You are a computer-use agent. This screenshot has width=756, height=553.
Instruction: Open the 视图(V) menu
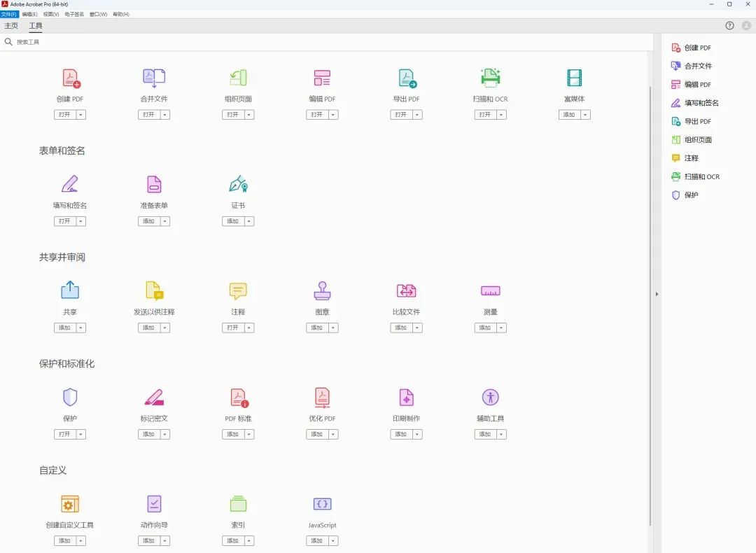point(51,14)
